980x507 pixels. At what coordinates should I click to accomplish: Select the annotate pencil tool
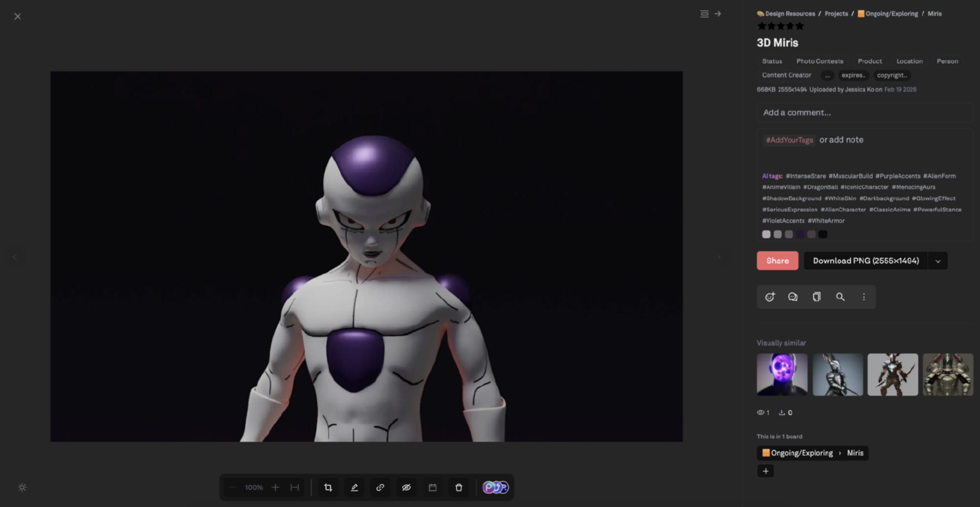pyautogui.click(x=354, y=487)
